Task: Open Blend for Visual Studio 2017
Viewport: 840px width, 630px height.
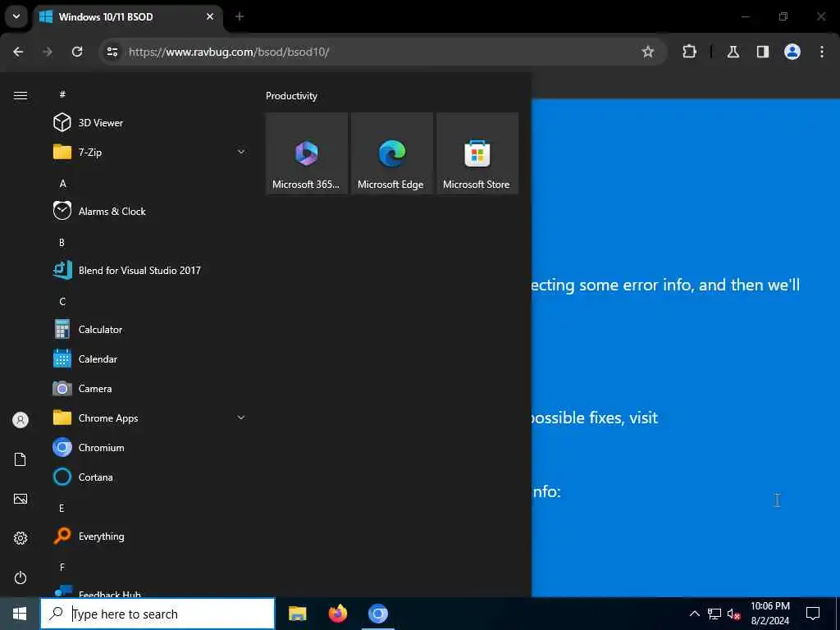Action: (149, 270)
